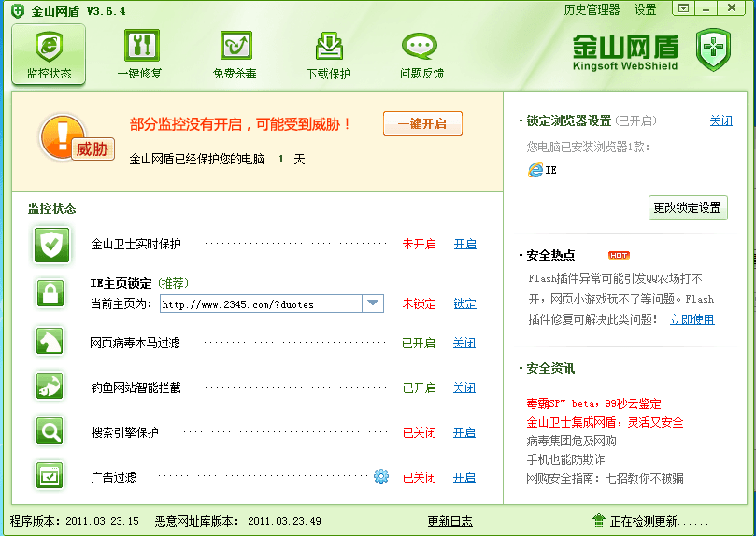Image resolution: width=756 pixels, height=536 pixels.
Task: Disable 网页病毒木马过滤 via 关闭 link
Action: 464,343
